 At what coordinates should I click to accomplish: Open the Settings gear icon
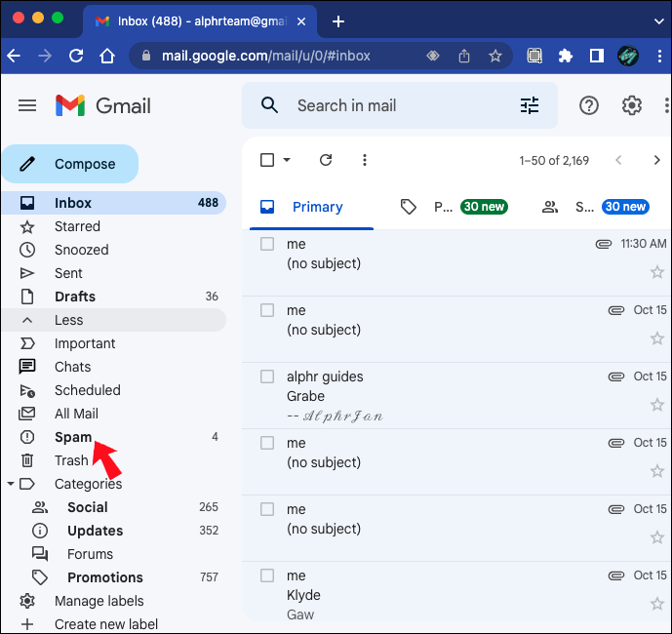click(632, 105)
